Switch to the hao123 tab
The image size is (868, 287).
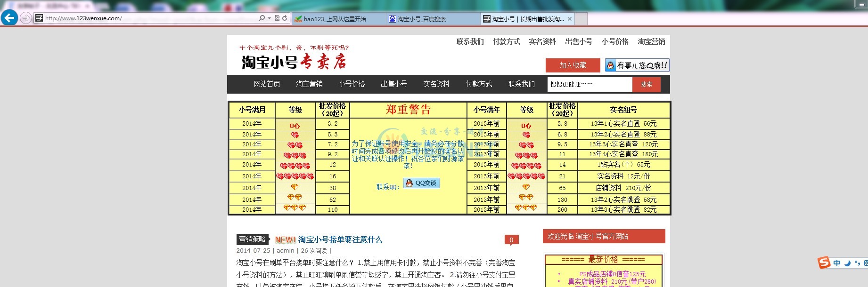(338, 19)
